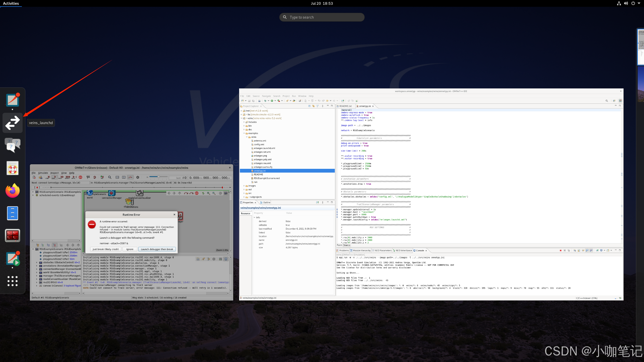Image resolution: width=644 pixels, height=362 pixels.
Task: Click the Type to search field
Action: tap(322, 17)
